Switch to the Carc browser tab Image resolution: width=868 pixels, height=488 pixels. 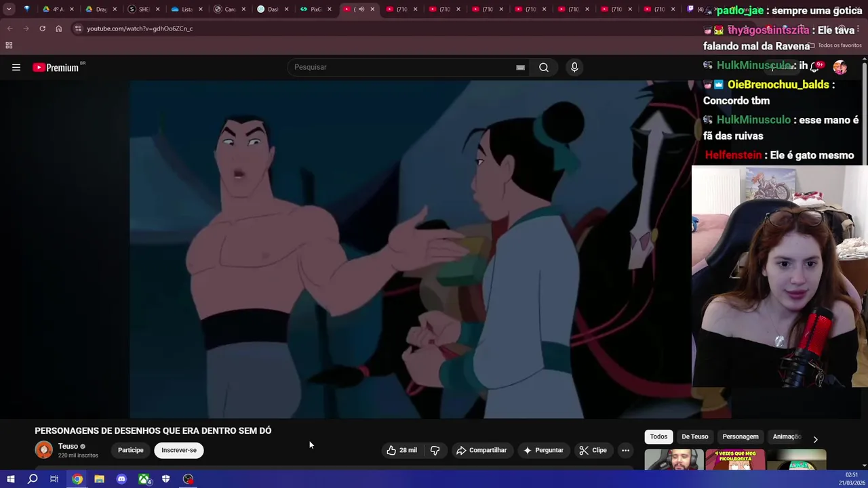pyautogui.click(x=229, y=9)
